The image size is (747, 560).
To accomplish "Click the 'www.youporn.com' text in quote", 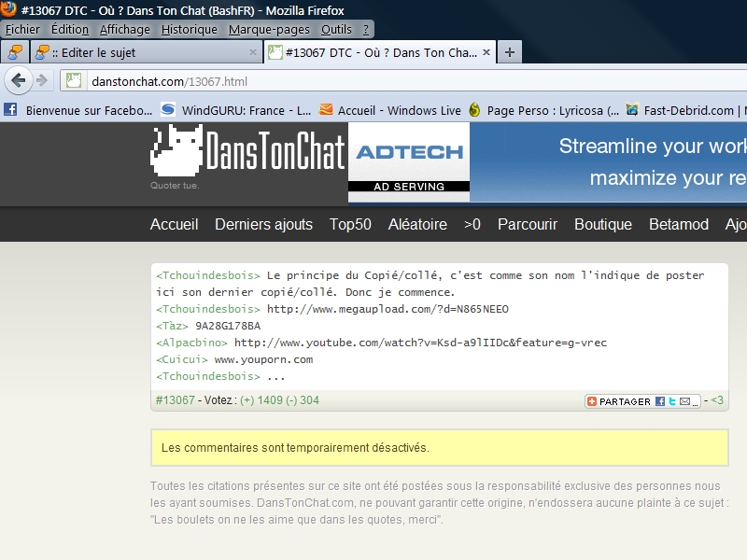I will click(x=263, y=359).
